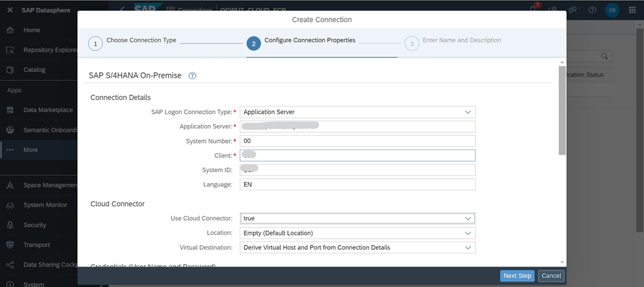The image size is (644, 287).
Task: Click the Cancel button
Action: 551,276
